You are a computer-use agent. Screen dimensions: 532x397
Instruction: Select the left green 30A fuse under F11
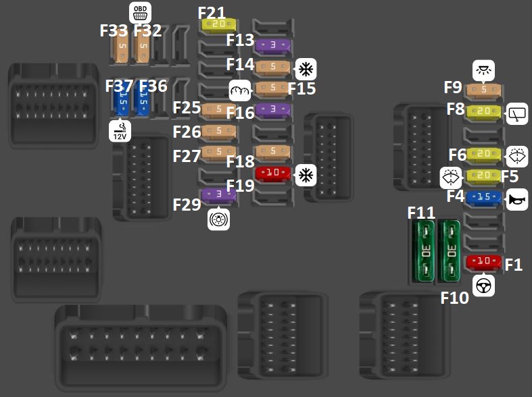tap(423, 251)
